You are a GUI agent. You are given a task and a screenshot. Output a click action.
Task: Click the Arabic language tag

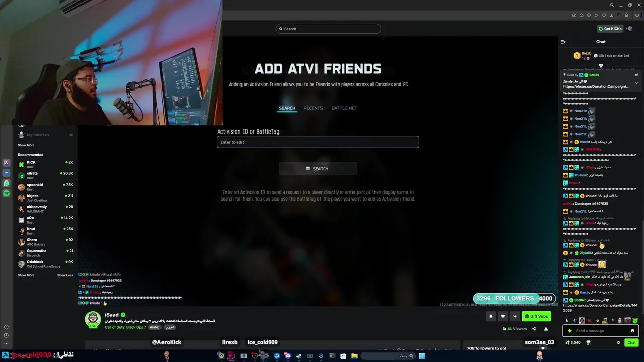155,327
